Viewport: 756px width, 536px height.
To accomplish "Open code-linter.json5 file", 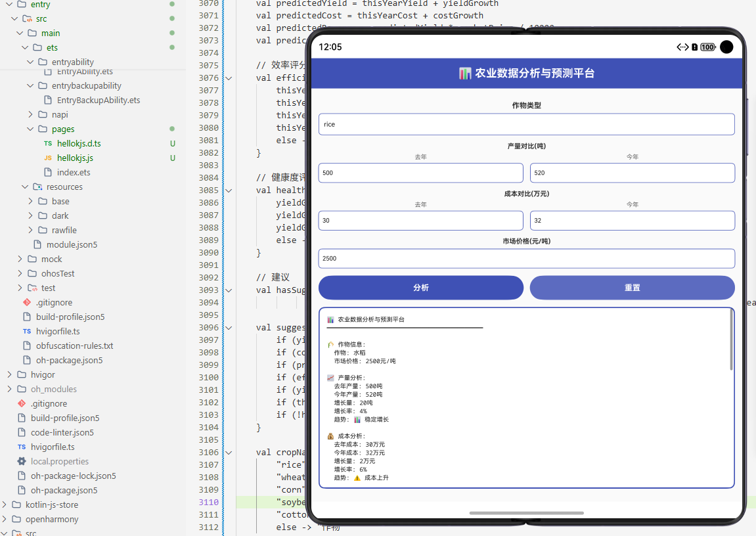I will (62, 433).
